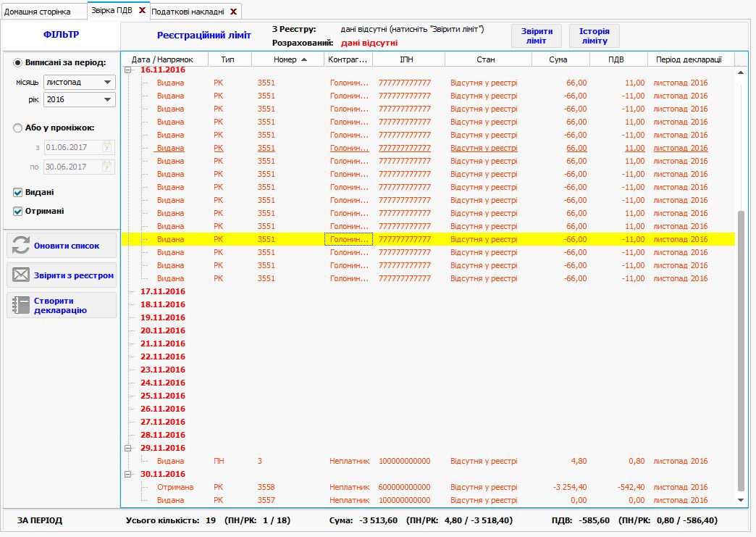Click the Звірити з реєстром button
This screenshot has width=756, height=537.
tap(62, 275)
